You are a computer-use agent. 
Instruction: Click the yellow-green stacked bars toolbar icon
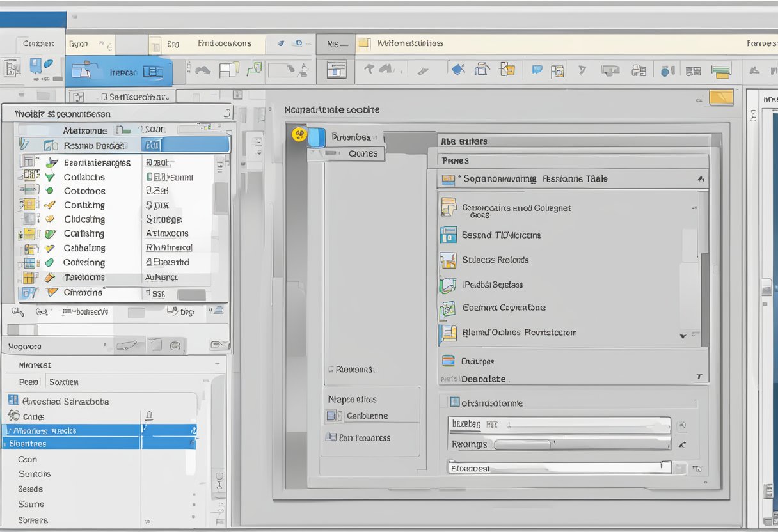721,71
